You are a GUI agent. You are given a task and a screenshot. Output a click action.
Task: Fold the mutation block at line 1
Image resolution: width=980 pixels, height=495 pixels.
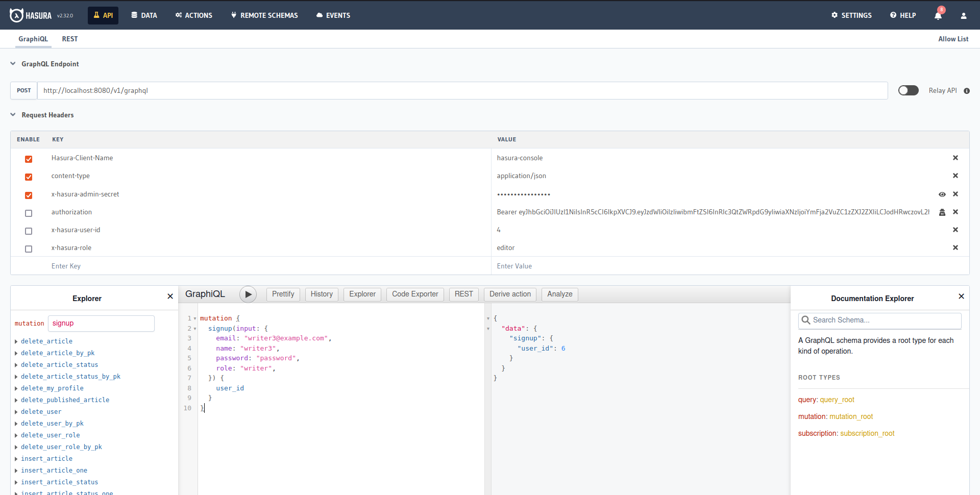click(195, 318)
